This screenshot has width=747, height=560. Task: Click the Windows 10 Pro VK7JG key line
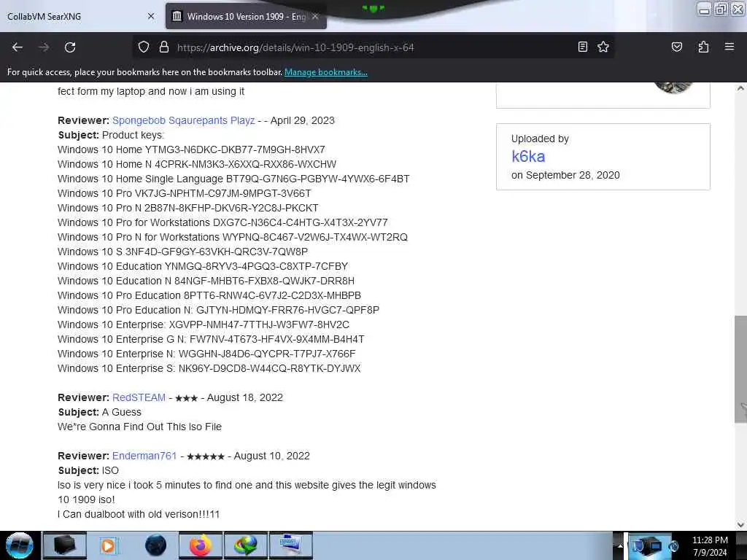185,193
